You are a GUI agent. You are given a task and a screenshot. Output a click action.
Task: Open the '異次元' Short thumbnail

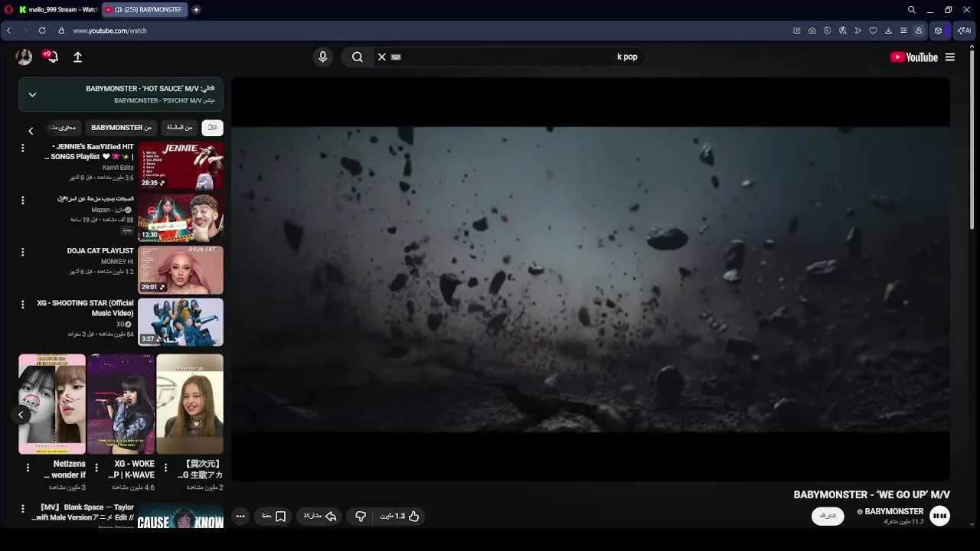point(190,404)
